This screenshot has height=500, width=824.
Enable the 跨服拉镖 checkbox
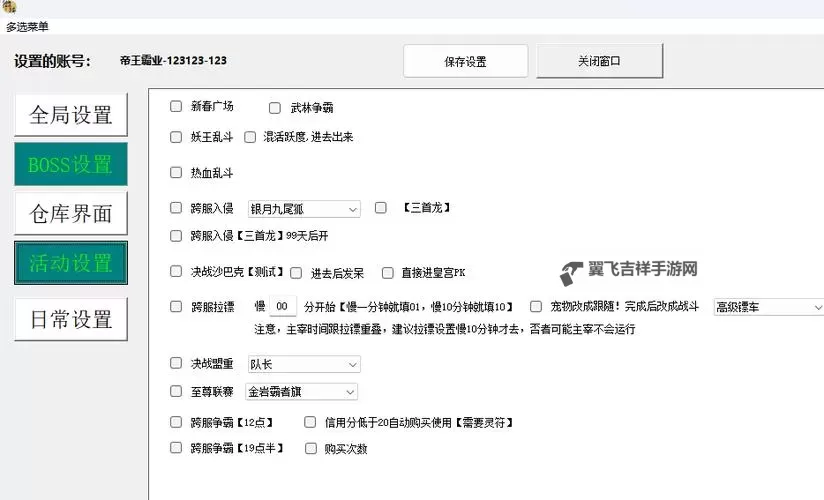tap(176, 307)
